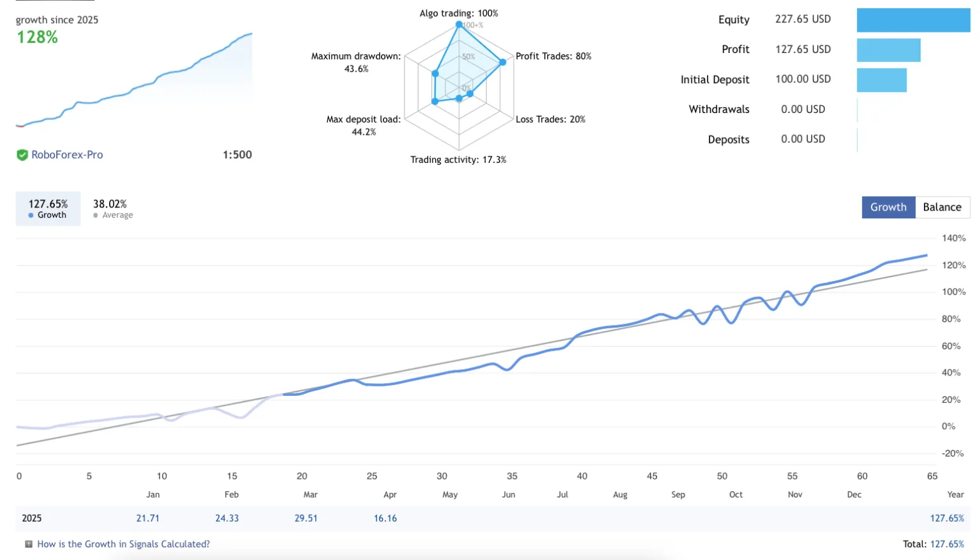The image size is (980, 560).
Task: Open 'How is the Growth in Signals Calculated?'
Action: pos(123,544)
